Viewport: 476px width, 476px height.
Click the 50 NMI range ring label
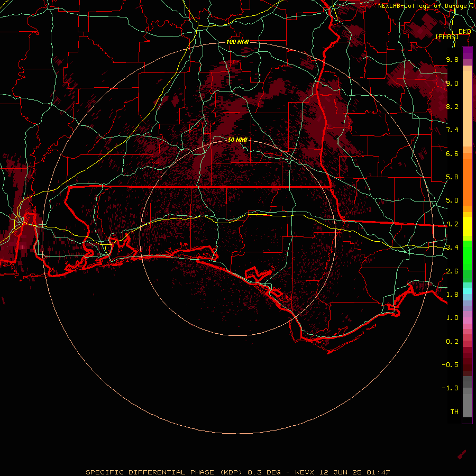(x=237, y=140)
